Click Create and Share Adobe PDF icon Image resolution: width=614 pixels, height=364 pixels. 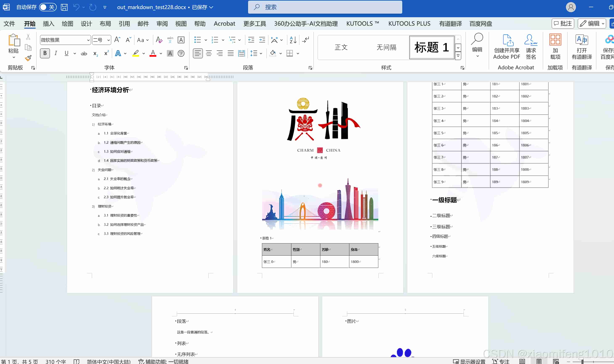tap(507, 47)
